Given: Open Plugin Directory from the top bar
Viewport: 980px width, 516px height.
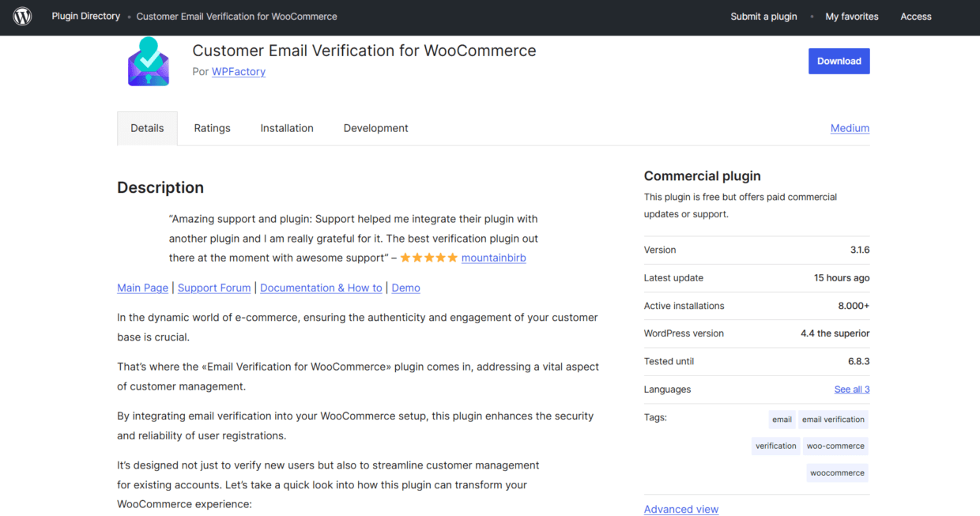Looking at the screenshot, I should point(85,16).
